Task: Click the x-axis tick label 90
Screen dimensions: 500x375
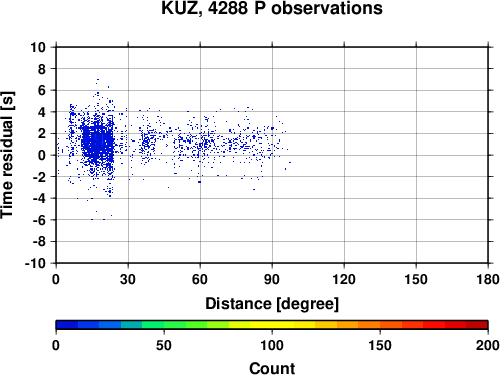Action: [x=272, y=279]
